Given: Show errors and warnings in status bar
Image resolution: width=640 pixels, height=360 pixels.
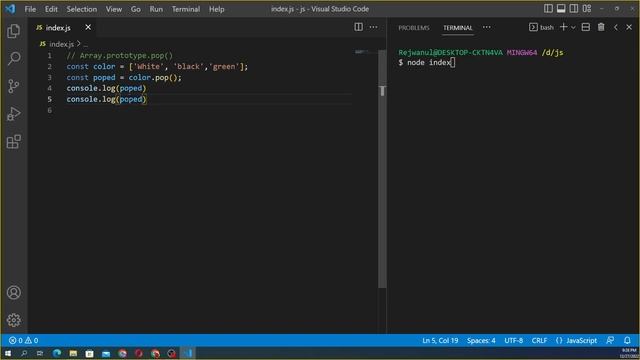Looking at the screenshot, I should click(24, 340).
